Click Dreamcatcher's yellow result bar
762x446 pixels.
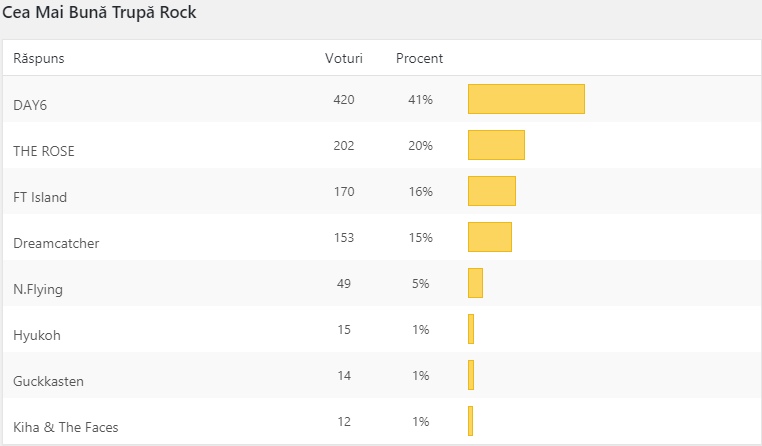(490, 237)
